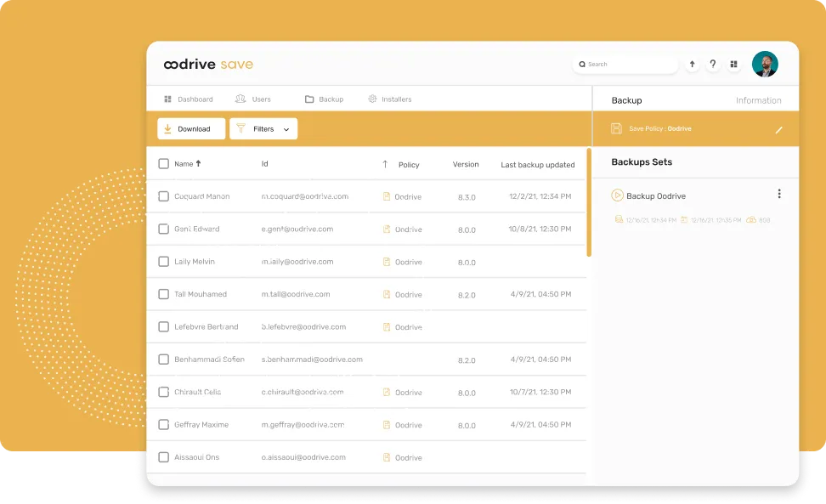This screenshot has height=504, width=826.
Task: Check the Chirault Celia row checkbox
Action: 164,393
